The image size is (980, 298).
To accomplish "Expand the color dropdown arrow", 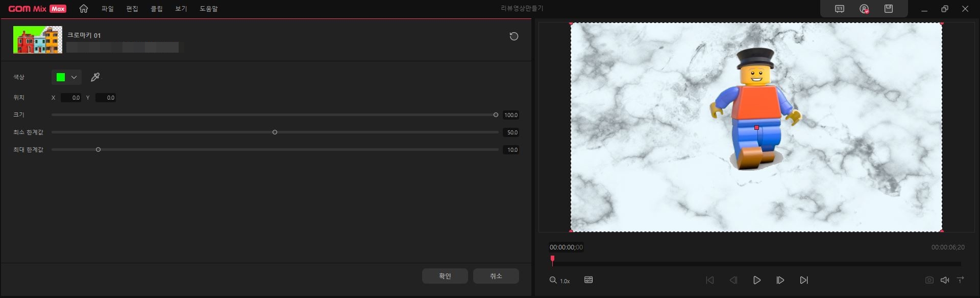I will click(x=74, y=77).
